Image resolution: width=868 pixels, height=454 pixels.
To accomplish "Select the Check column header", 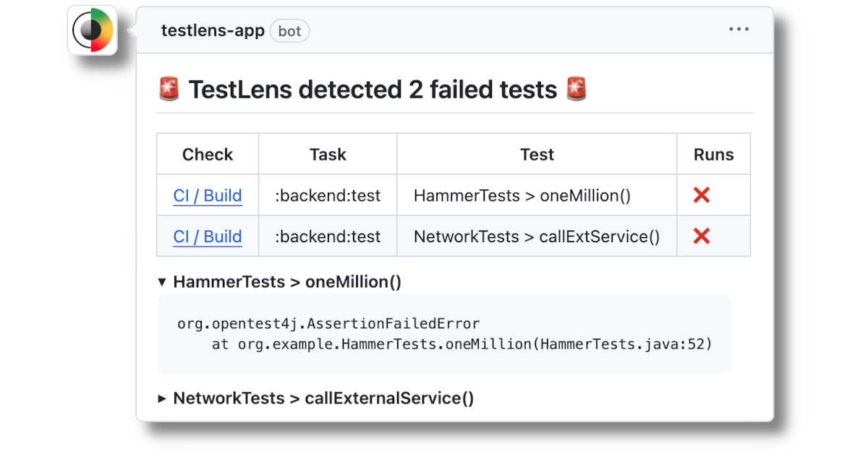I will click(207, 153).
